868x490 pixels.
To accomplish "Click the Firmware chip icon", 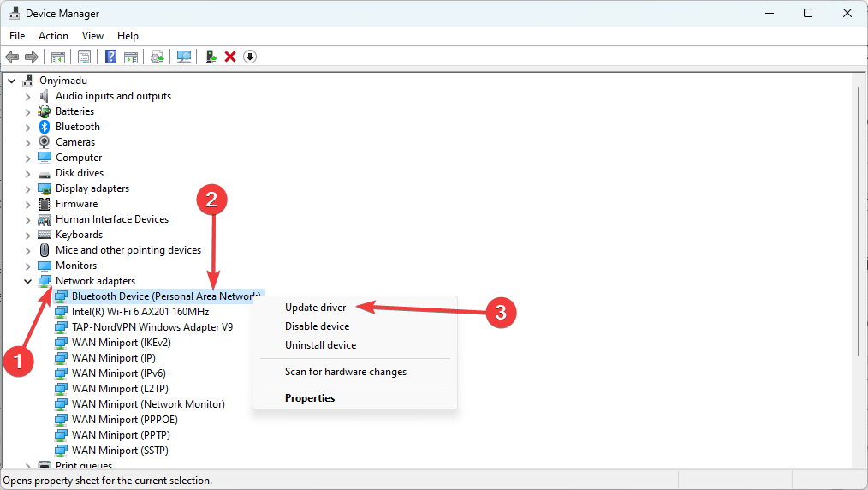I will coord(45,204).
